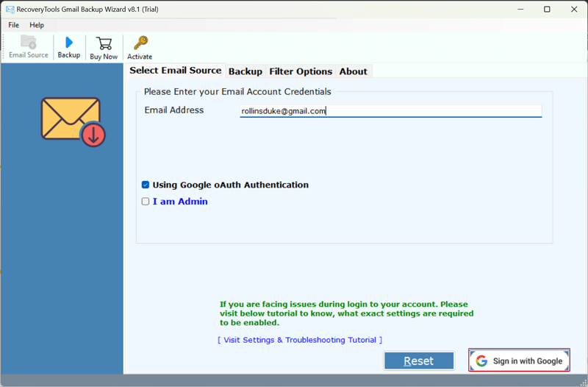Viewport: 588px width, 387px height.
Task: Uncheck Using Google oAuth Authentication
Action: (x=146, y=185)
